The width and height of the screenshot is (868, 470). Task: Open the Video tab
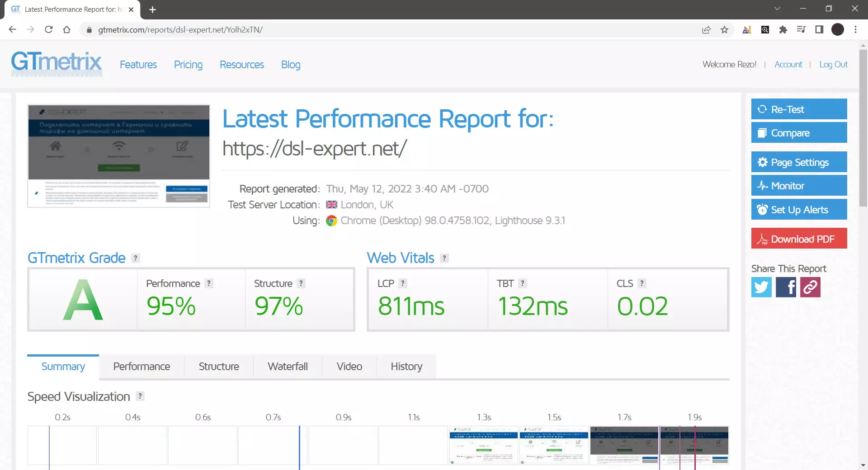(x=349, y=367)
